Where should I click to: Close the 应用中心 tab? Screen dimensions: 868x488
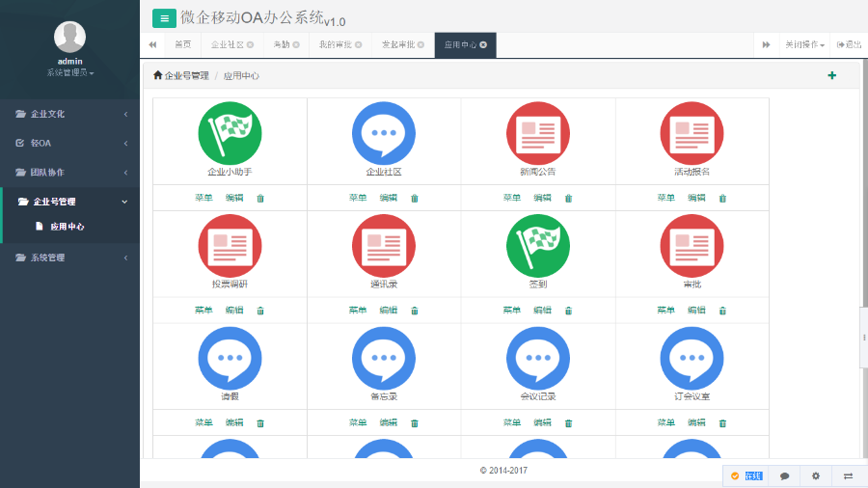click(483, 44)
